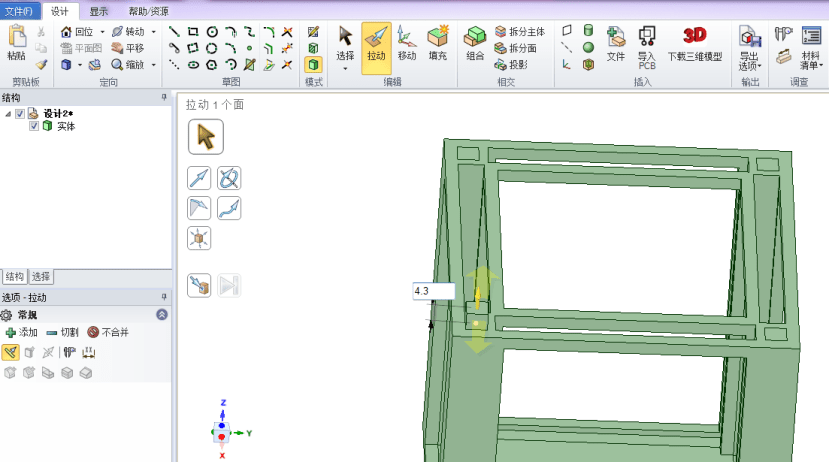Select the circle sketch tool
This screenshot has width=829, height=462.
(212, 32)
